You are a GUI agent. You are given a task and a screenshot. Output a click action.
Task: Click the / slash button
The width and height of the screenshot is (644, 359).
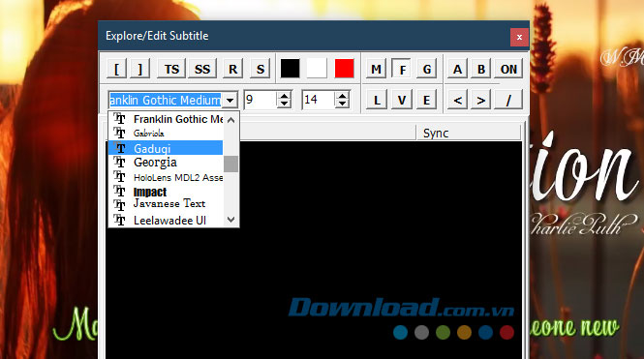coord(508,100)
